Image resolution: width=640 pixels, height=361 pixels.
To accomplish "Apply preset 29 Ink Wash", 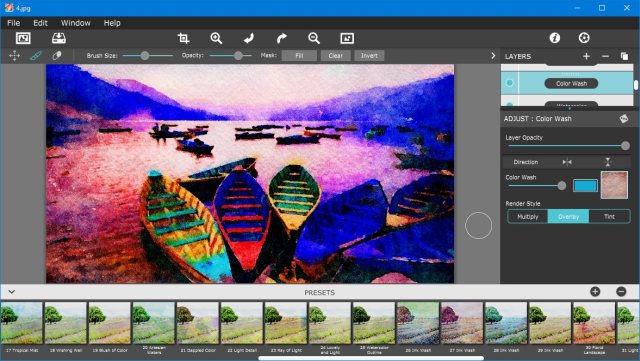I will click(x=550, y=323).
